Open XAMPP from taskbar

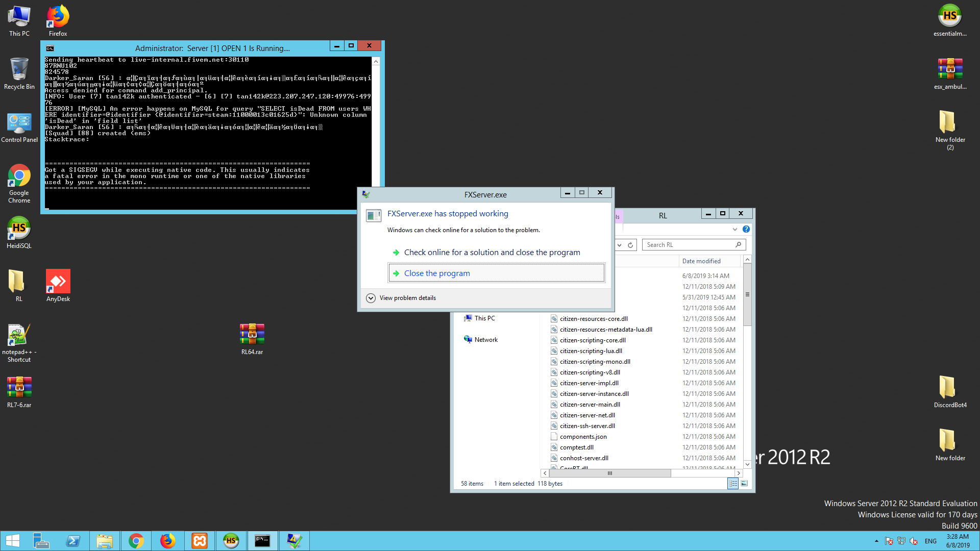(x=200, y=541)
